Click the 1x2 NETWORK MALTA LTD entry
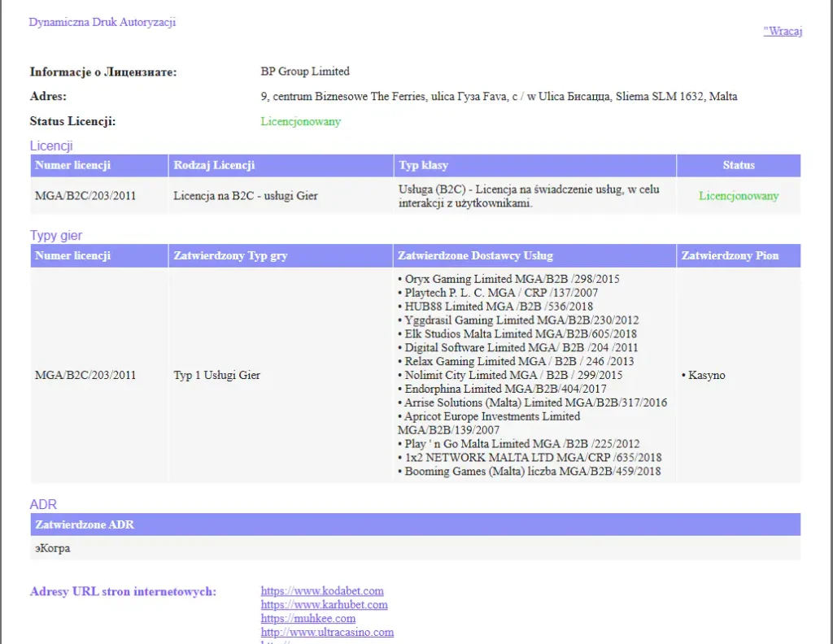Viewport: 833px width, 644px height. tap(530, 458)
